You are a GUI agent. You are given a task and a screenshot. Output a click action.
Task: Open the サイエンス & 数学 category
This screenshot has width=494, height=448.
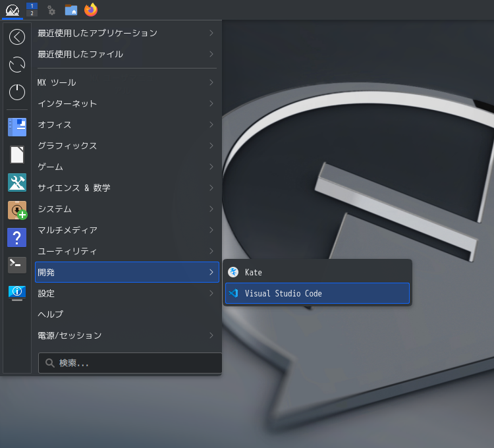pos(127,188)
